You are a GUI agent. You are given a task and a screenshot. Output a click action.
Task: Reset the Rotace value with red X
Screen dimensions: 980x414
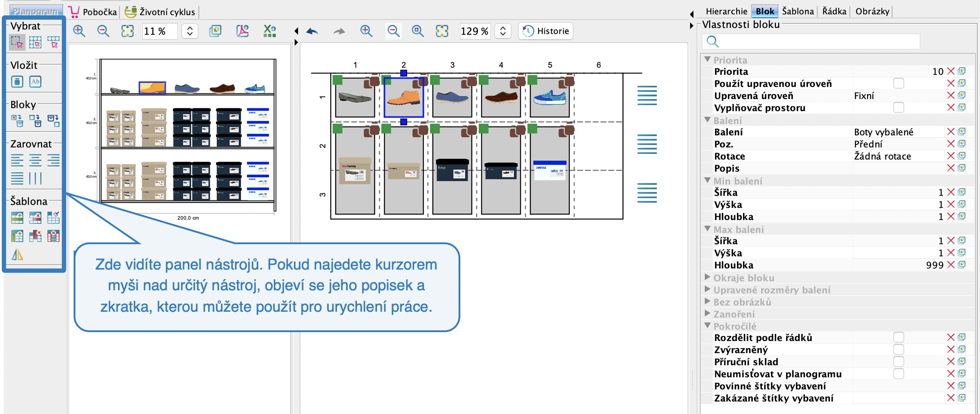point(950,156)
